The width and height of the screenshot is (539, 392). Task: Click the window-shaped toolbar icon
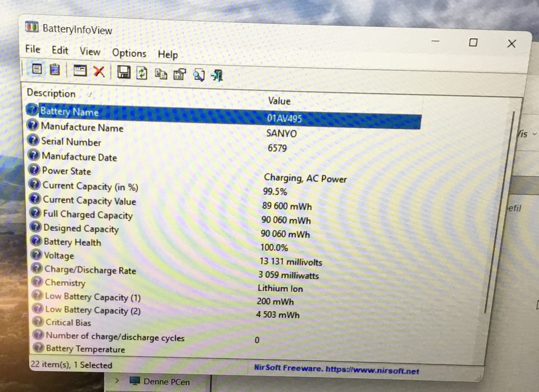click(80, 71)
